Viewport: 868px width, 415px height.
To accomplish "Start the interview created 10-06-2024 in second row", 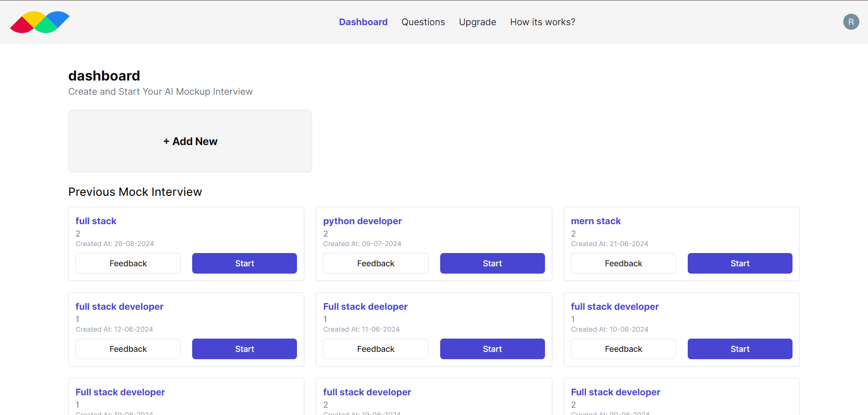I will (x=740, y=349).
